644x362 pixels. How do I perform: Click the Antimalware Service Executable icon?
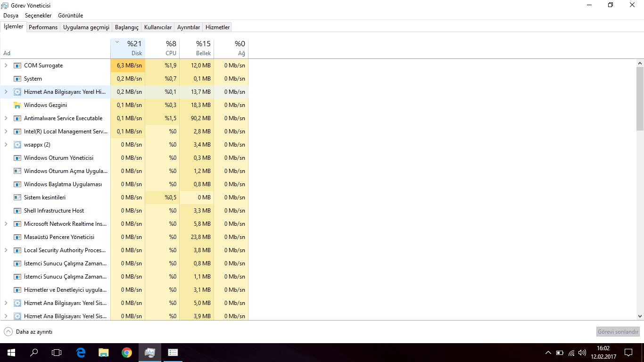click(17, 118)
